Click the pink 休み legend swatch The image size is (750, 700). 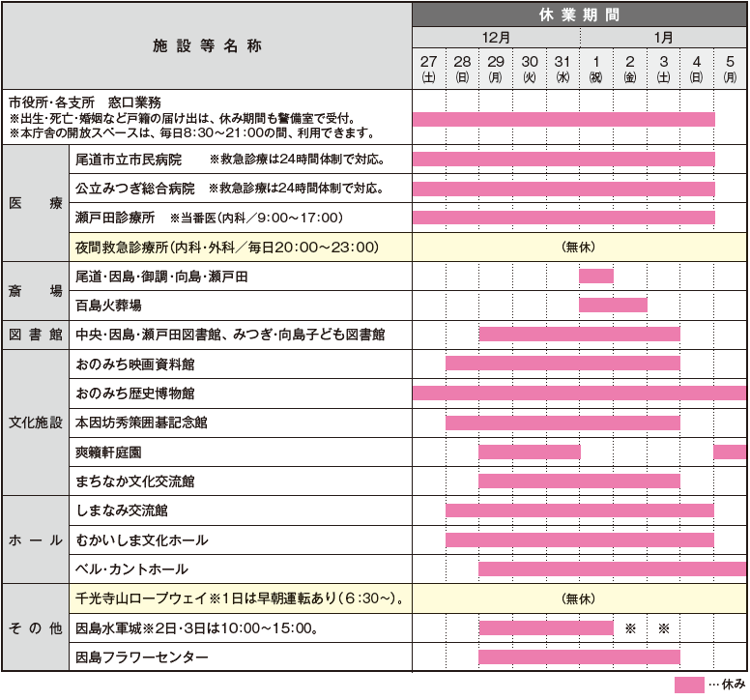[689, 685]
